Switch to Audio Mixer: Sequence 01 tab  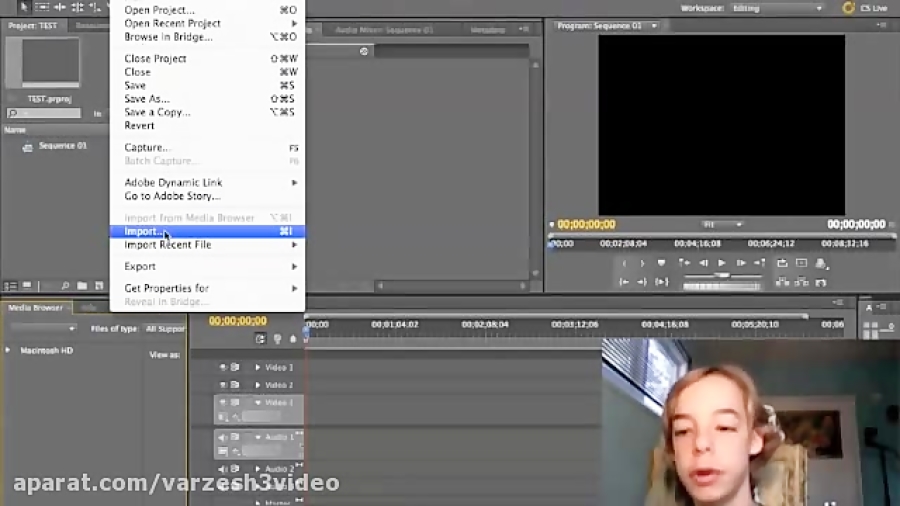pyautogui.click(x=384, y=30)
